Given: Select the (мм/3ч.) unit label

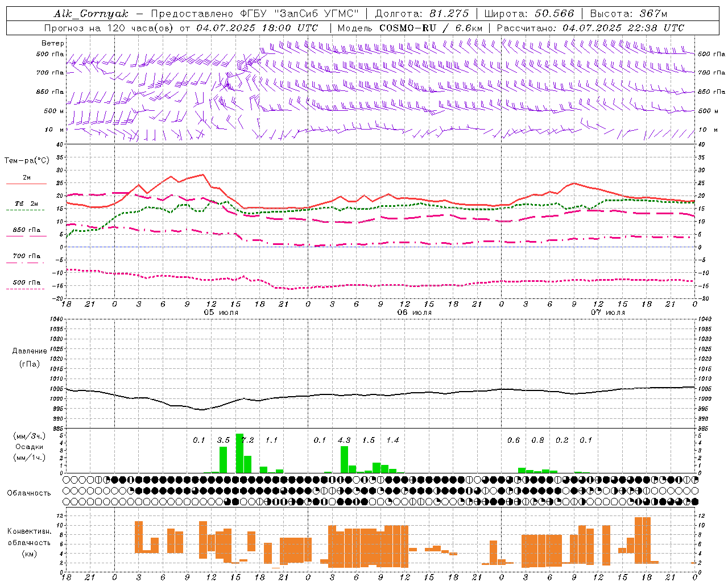Looking at the screenshot, I should click(30, 436).
